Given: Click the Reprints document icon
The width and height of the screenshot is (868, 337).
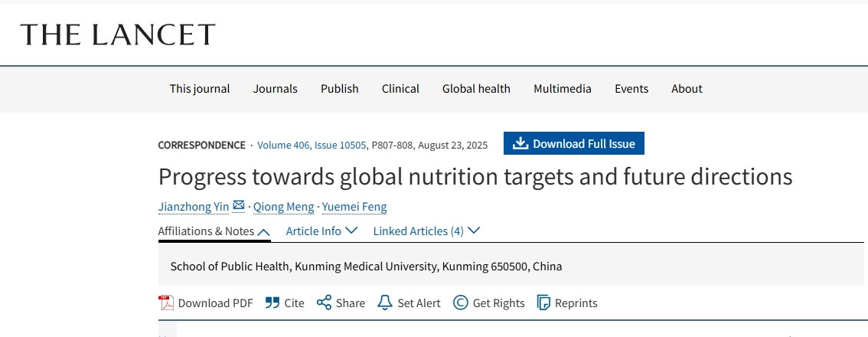Looking at the screenshot, I should 544,303.
